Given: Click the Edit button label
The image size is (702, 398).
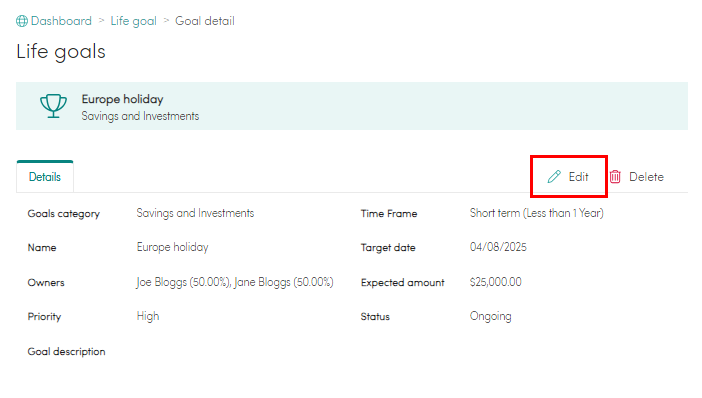Looking at the screenshot, I should pos(578,177).
